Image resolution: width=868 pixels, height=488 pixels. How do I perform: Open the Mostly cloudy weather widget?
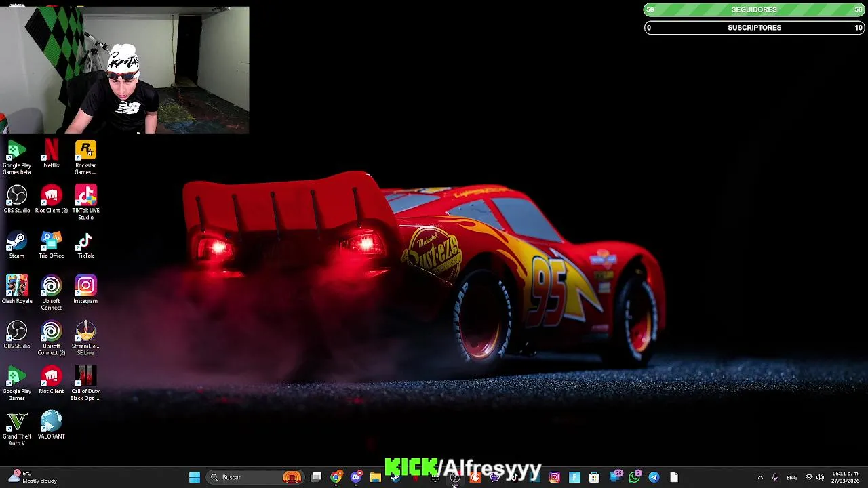pyautogui.click(x=33, y=477)
